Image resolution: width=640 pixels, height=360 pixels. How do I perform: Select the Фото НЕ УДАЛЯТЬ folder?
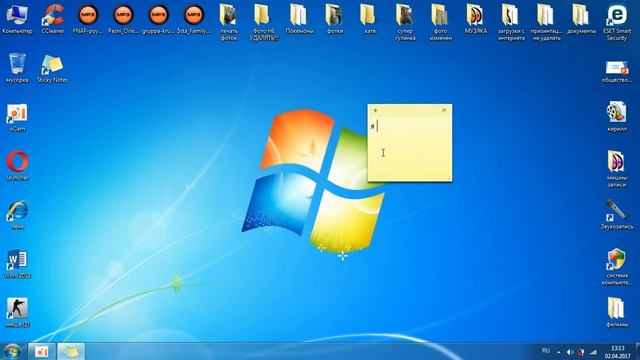click(x=264, y=22)
